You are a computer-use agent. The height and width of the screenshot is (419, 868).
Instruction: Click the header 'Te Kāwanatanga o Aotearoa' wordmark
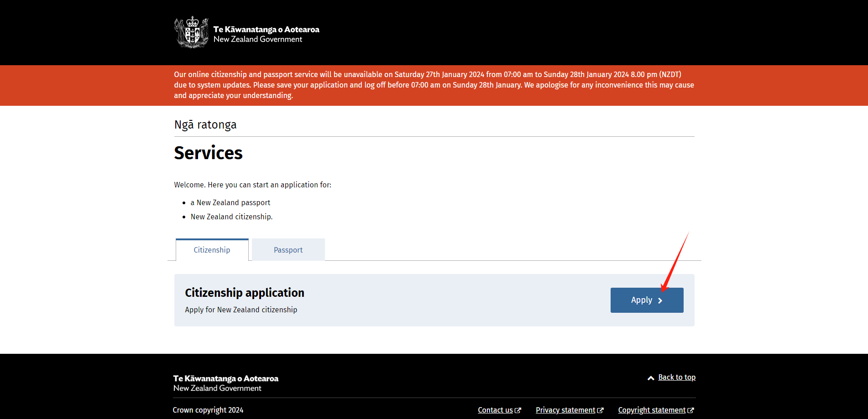pyautogui.click(x=267, y=30)
